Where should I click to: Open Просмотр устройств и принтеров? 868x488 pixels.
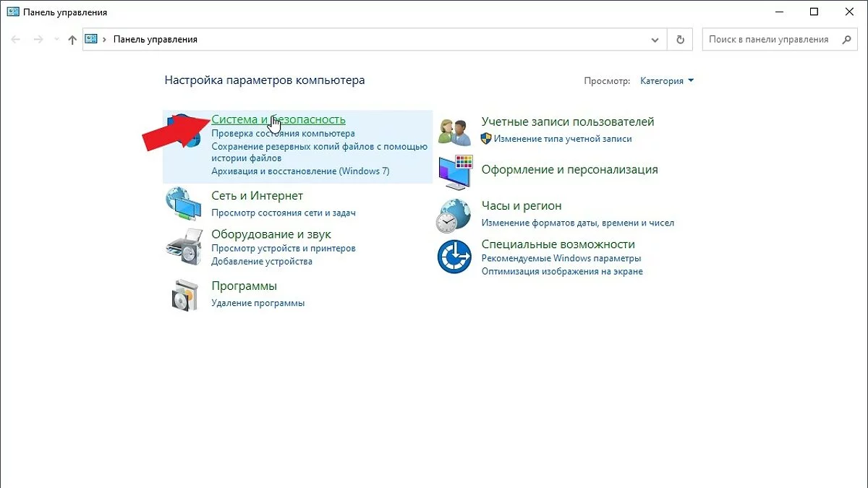[284, 248]
